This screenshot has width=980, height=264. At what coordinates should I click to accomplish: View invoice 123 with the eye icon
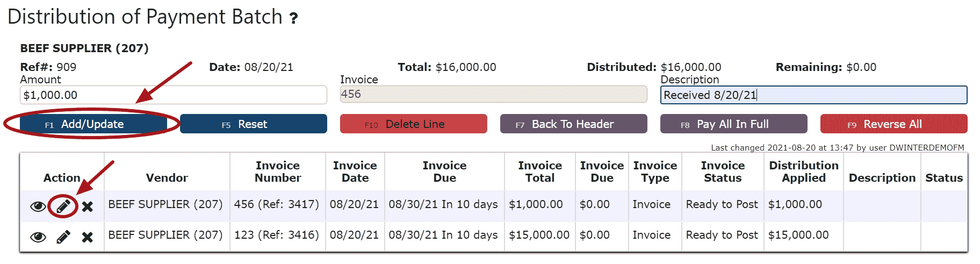click(38, 237)
